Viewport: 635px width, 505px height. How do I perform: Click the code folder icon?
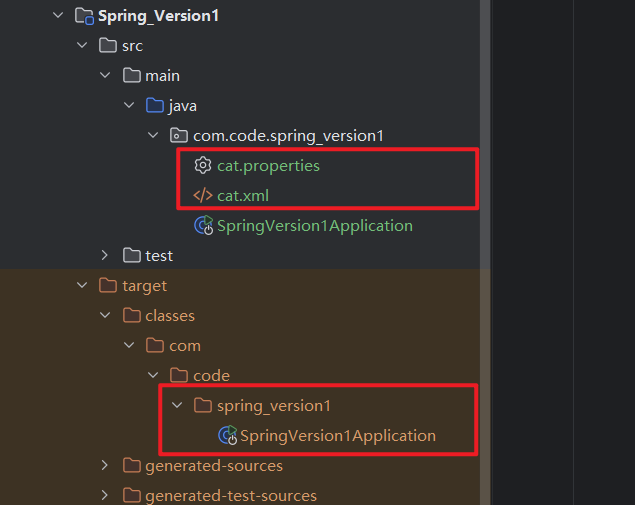coord(179,375)
